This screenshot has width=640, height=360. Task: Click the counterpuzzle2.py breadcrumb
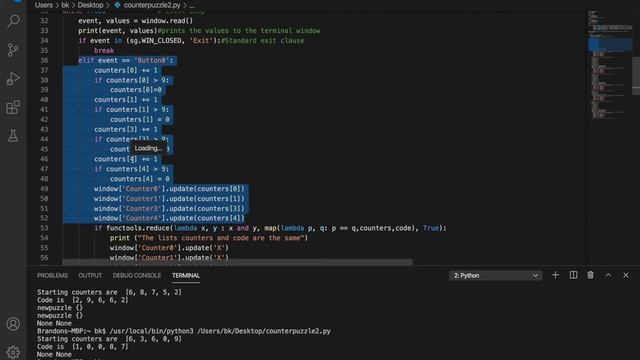[152, 5]
